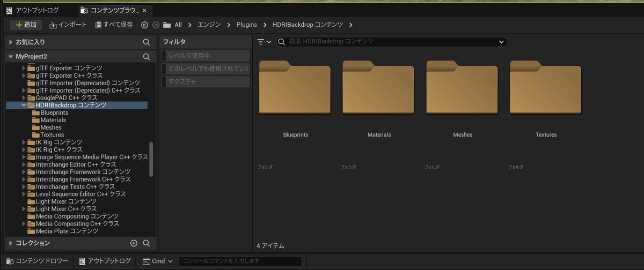Click search icon in コレクション header
The height and width of the screenshot is (270, 644).
tap(147, 243)
